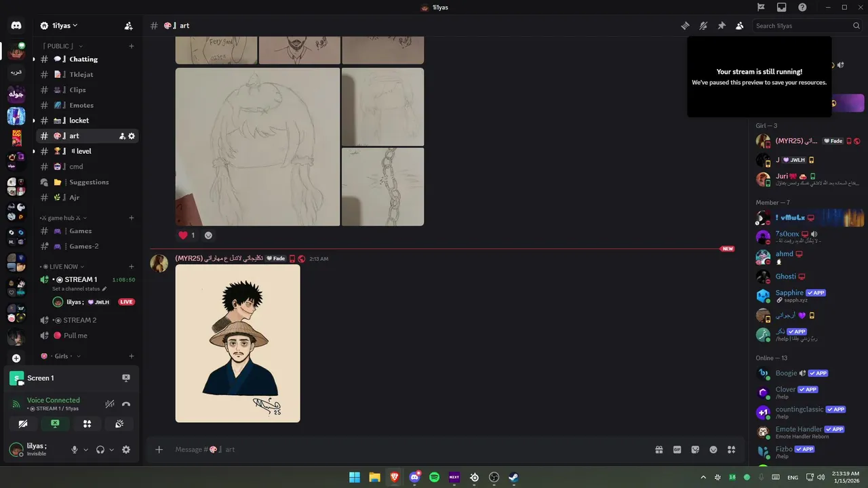
Task: Open the chain sketch image
Action: [x=382, y=187]
